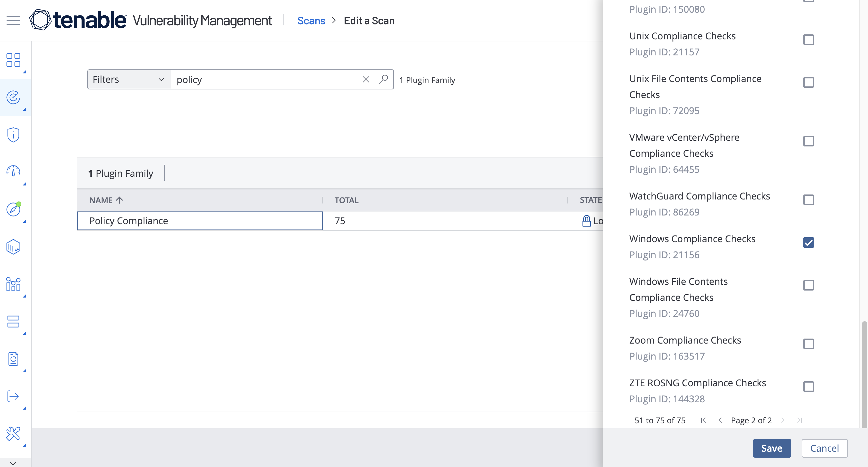Open the server stack sidebar icon

click(13, 322)
